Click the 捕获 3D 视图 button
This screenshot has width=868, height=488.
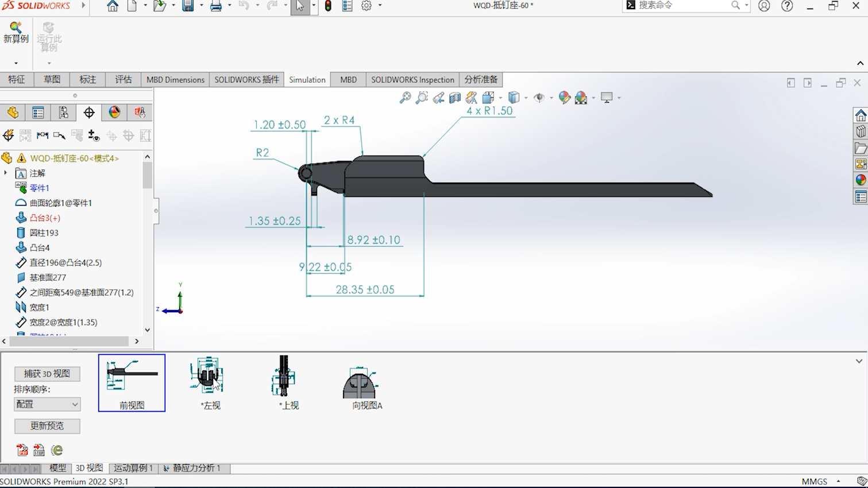click(x=47, y=374)
